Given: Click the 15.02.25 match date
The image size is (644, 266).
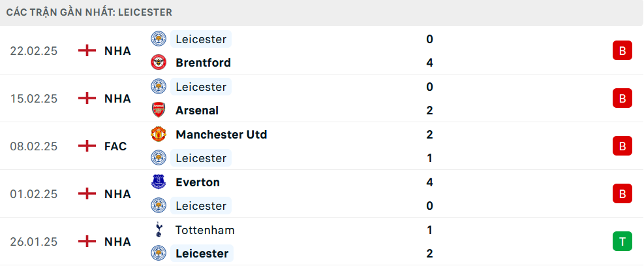Looking at the screenshot, I should tap(34, 99).
